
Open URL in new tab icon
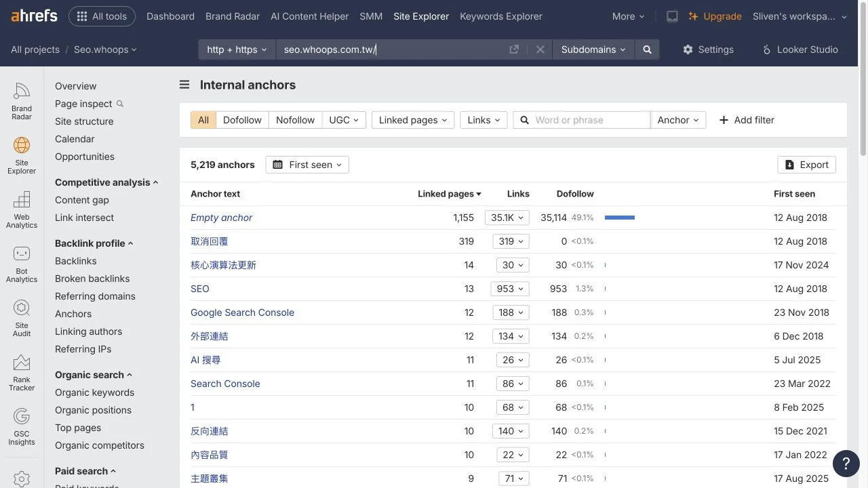point(514,49)
